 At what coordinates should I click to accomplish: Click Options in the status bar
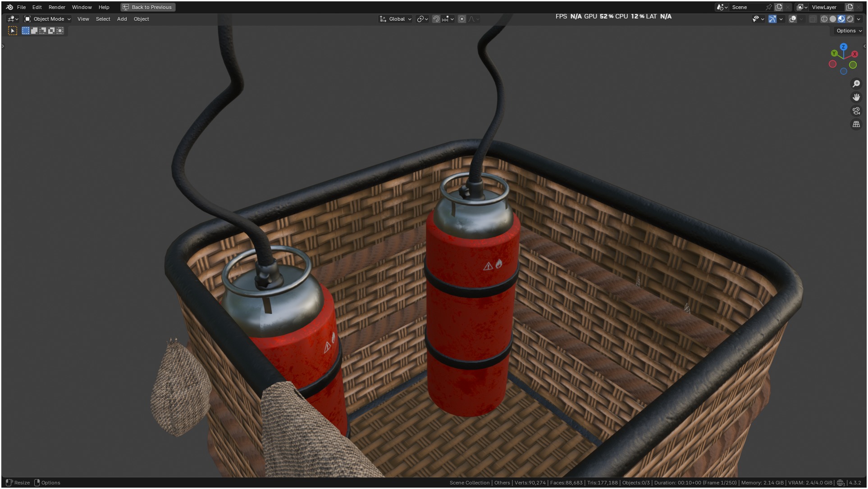tap(47, 483)
